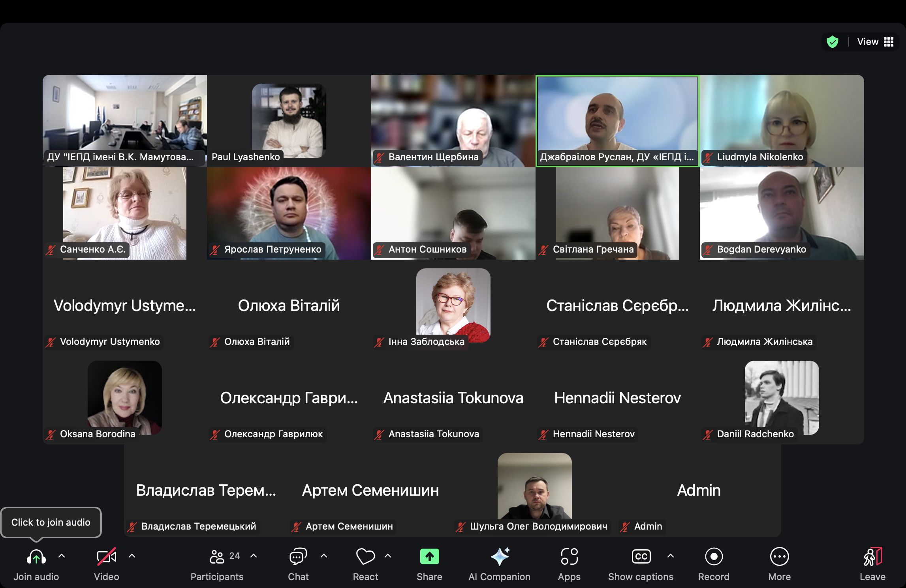Expand audio options chevron beside Join audio

point(62,556)
